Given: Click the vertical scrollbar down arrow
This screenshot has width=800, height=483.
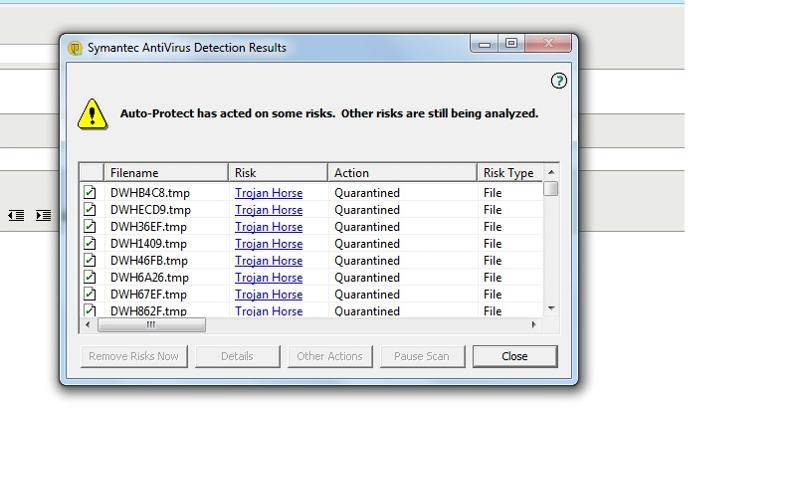Looking at the screenshot, I should tap(551, 308).
